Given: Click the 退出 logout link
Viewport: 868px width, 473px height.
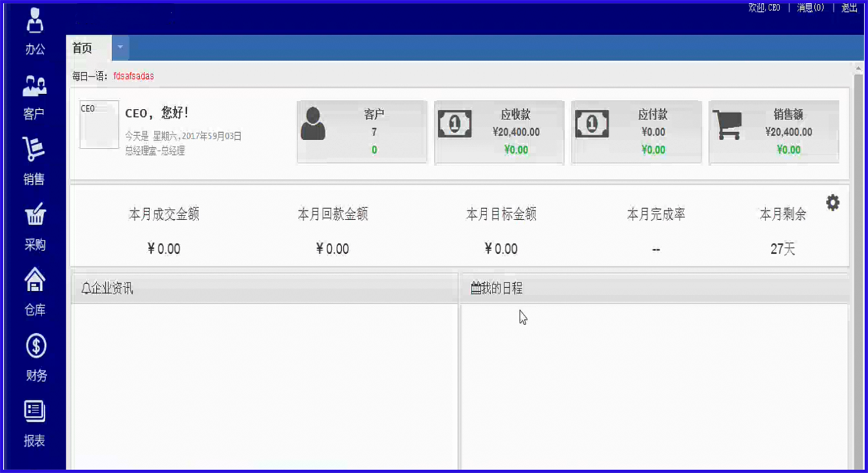Looking at the screenshot, I should (849, 8).
